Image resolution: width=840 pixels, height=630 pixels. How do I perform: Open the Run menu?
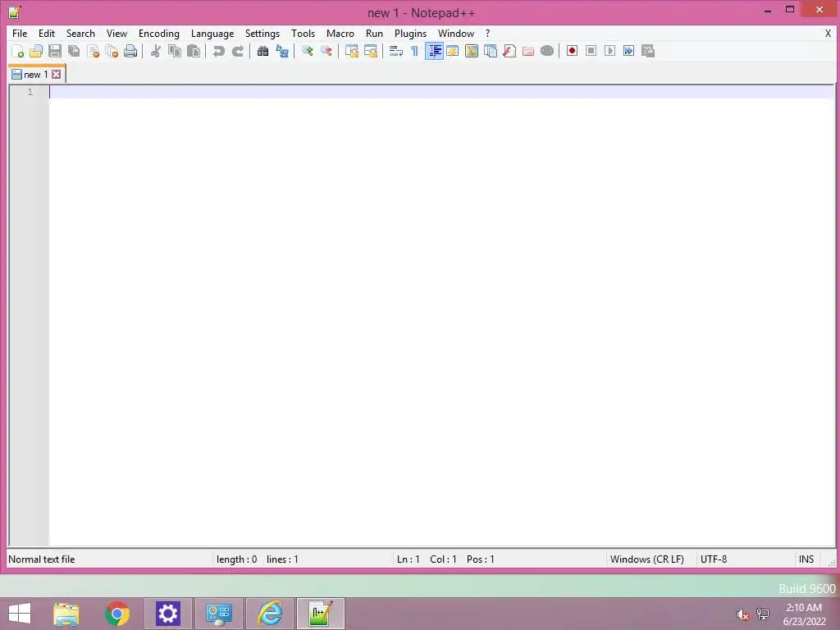click(x=374, y=33)
